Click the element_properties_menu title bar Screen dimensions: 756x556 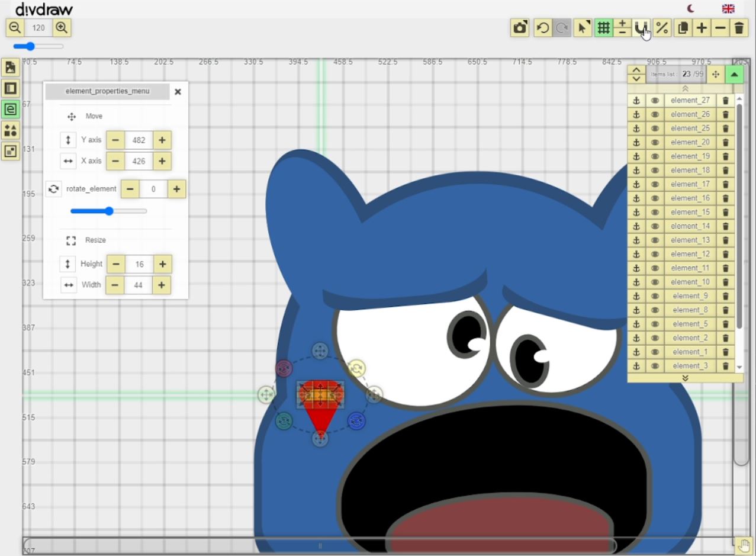click(108, 91)
